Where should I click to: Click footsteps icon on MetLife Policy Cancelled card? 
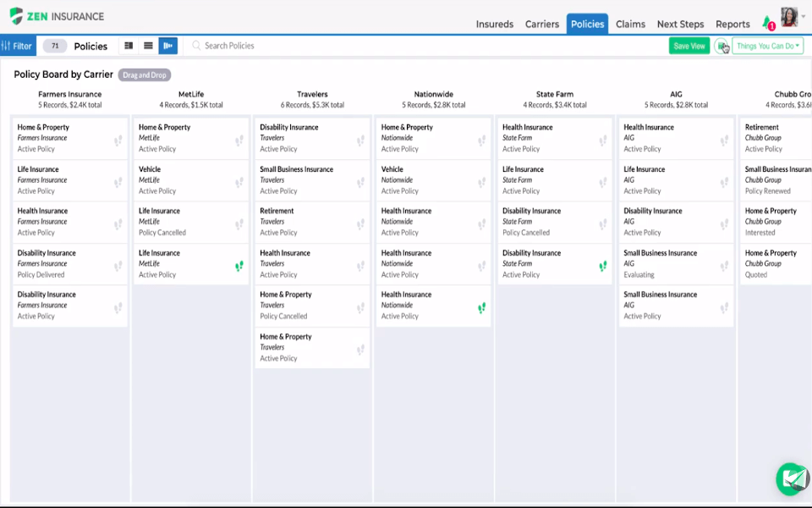pos(239,224)
